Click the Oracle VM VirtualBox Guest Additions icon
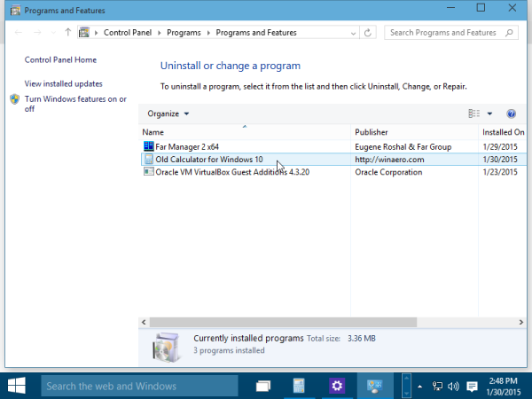The width and height of the screenshot is (532, 399). pos(149,172)
